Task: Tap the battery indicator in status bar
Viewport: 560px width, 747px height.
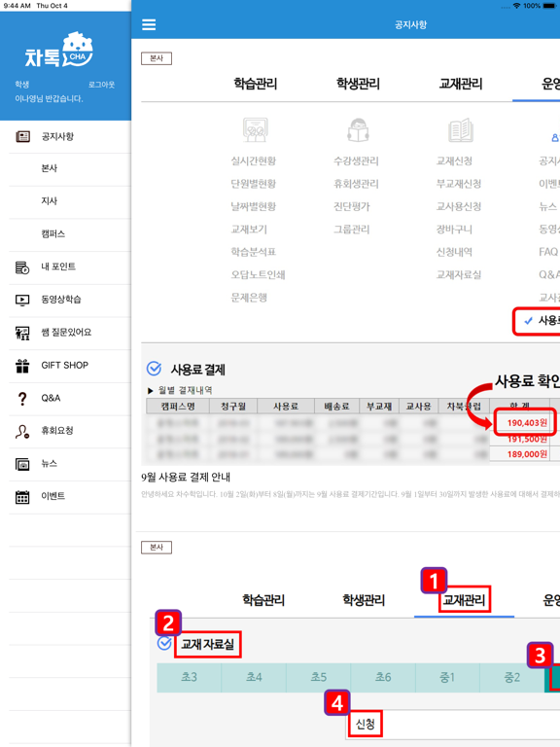Action: pyautogui.click(x=549, y=6)
